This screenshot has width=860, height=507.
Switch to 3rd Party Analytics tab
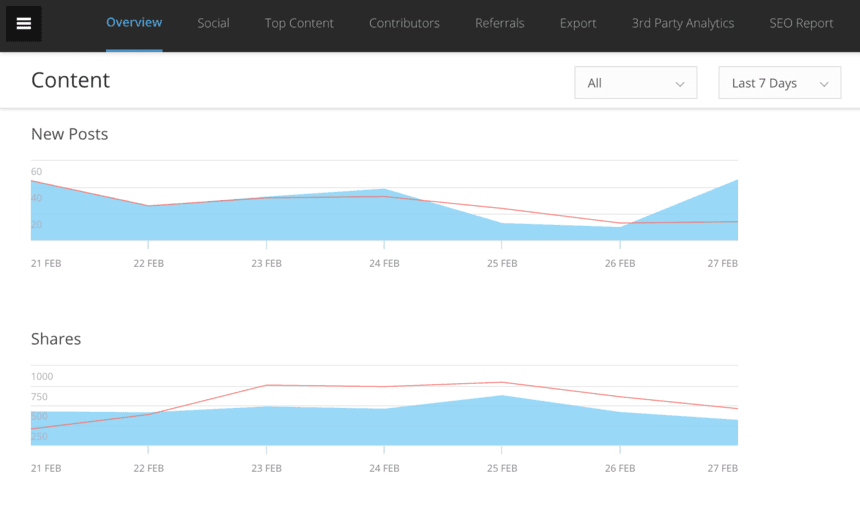[x=683, y=23]
